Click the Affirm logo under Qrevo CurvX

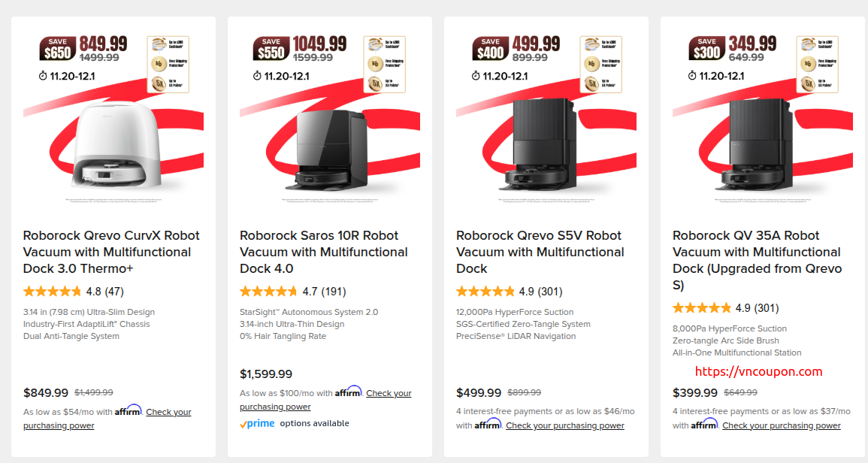click(x=129, y=411)
